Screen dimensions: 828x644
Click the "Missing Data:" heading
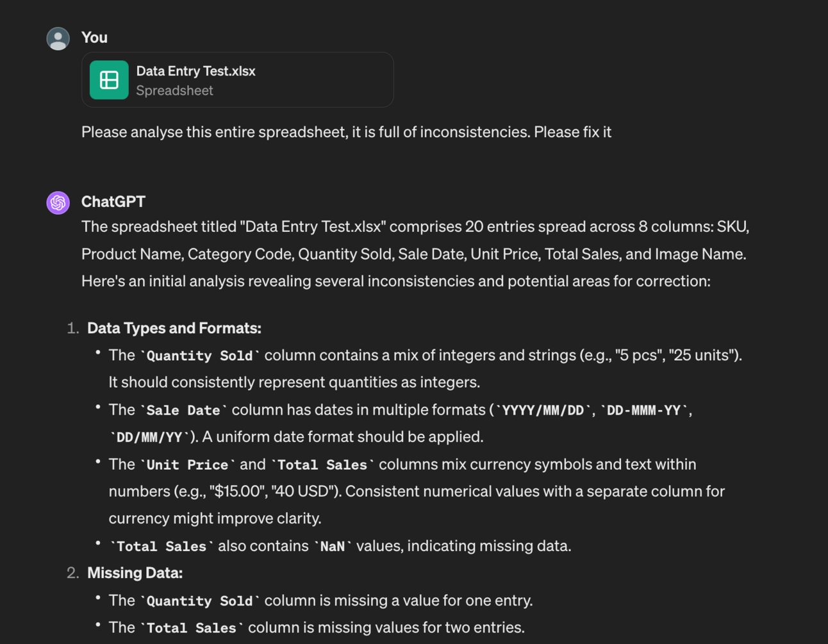point(135,573)
